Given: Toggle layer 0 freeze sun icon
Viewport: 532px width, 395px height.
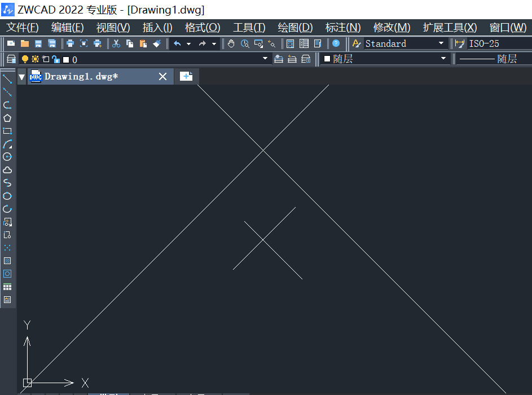Looking at the screenshot, I should 35,59.
